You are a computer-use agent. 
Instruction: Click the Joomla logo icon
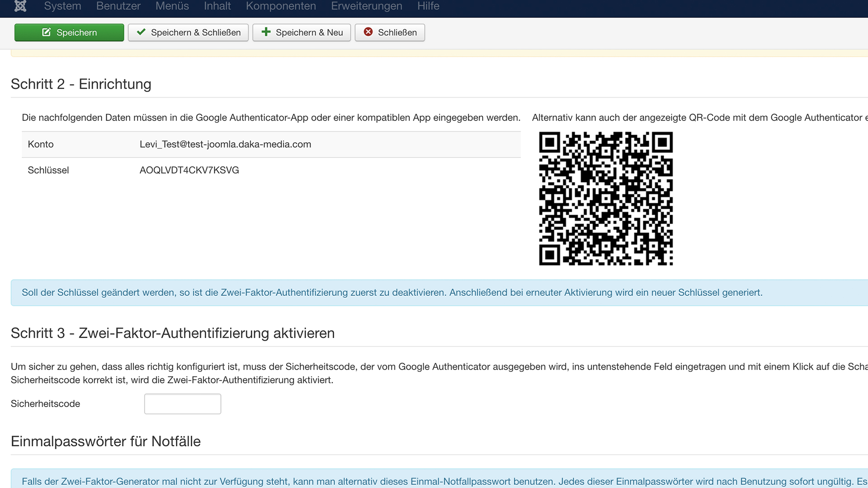coord(20,6)
